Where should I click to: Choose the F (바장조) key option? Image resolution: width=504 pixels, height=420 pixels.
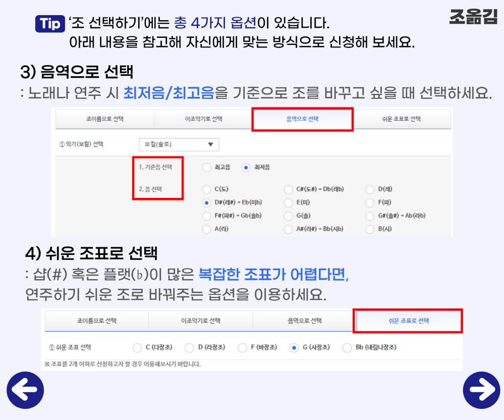(x=242, y=347)
